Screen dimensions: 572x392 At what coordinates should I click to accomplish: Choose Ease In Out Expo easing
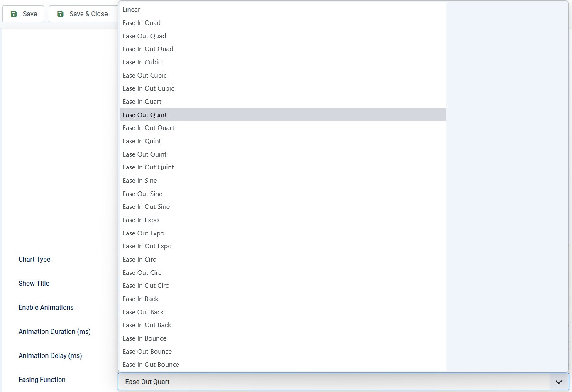[x=147, y=246]
